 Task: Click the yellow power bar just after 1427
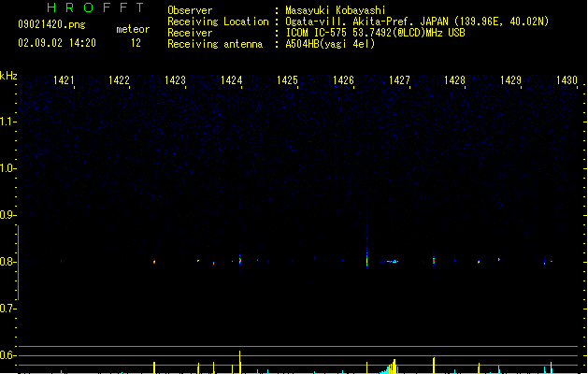click(434, 366)
